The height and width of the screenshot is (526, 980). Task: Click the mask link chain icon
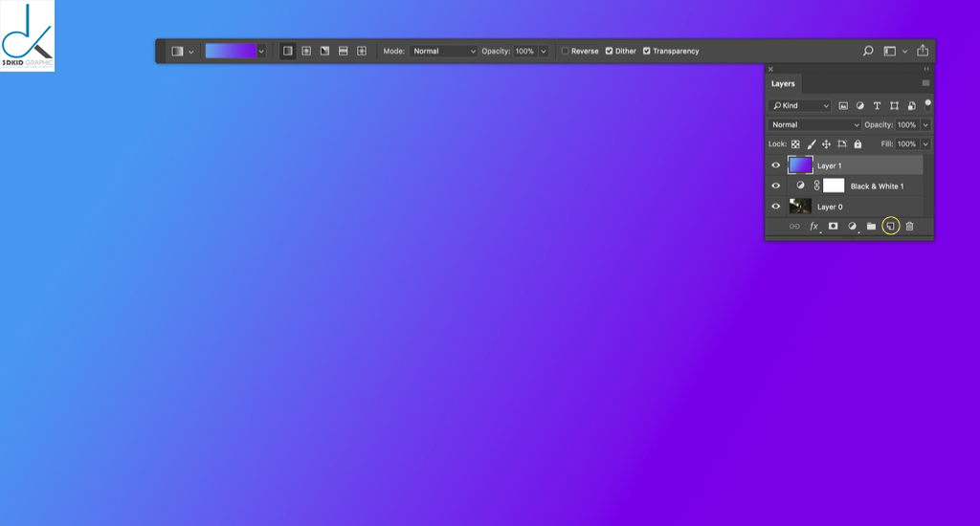point(816,186)
